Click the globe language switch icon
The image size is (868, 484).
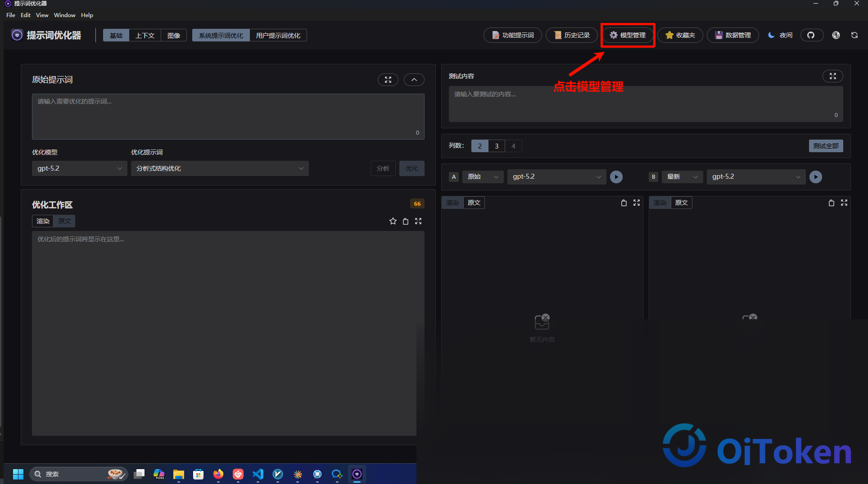click(836, 35)
